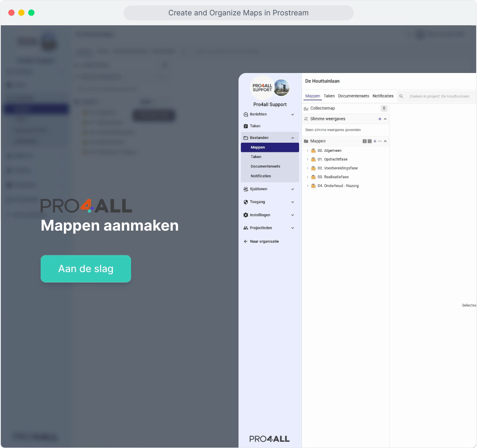The width and height of the screenshot is (477, 448).
Task: Select Mappen in the Bestanden submenu
Action: (270, 148)
